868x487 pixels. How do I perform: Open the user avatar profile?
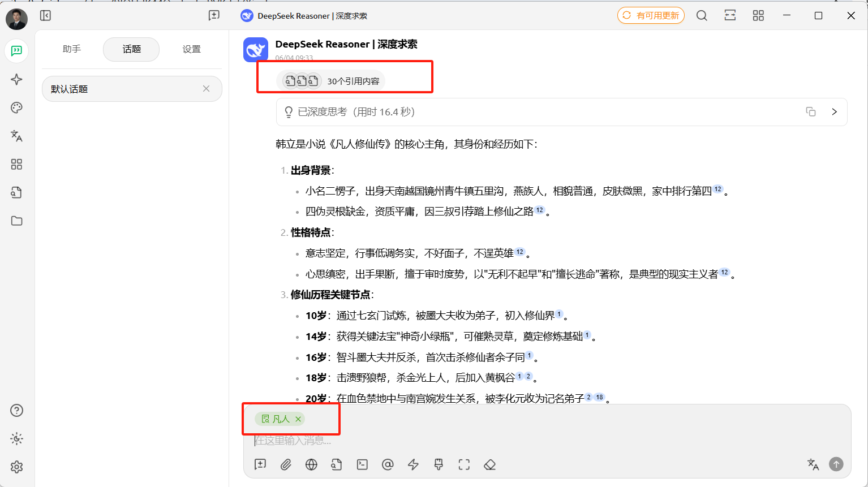(16, 19)
